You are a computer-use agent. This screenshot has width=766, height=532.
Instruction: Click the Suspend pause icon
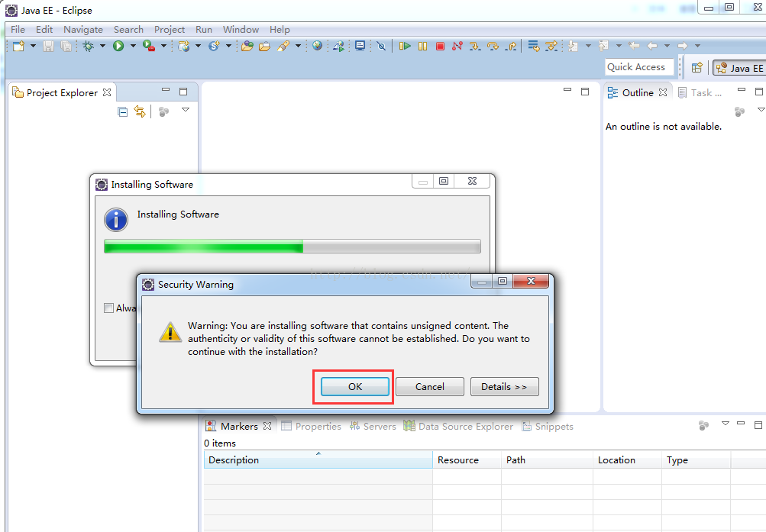tap(422, 46)
